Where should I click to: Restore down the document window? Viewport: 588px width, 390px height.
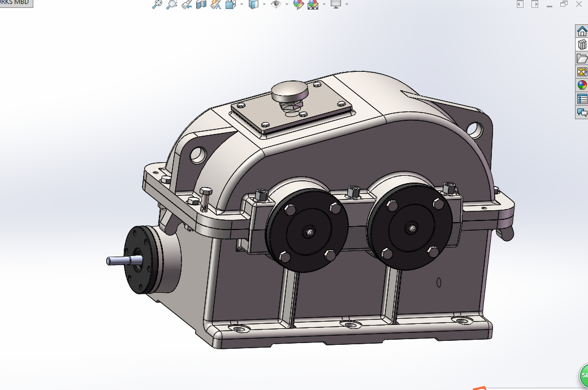click(564, 4)
